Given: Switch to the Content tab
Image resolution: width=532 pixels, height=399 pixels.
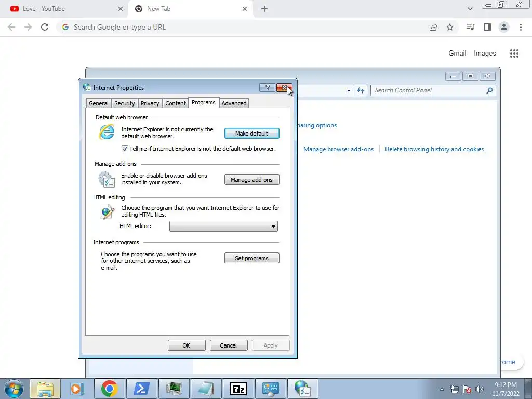Looking at the screenshot, I should (x=176, y=103).
